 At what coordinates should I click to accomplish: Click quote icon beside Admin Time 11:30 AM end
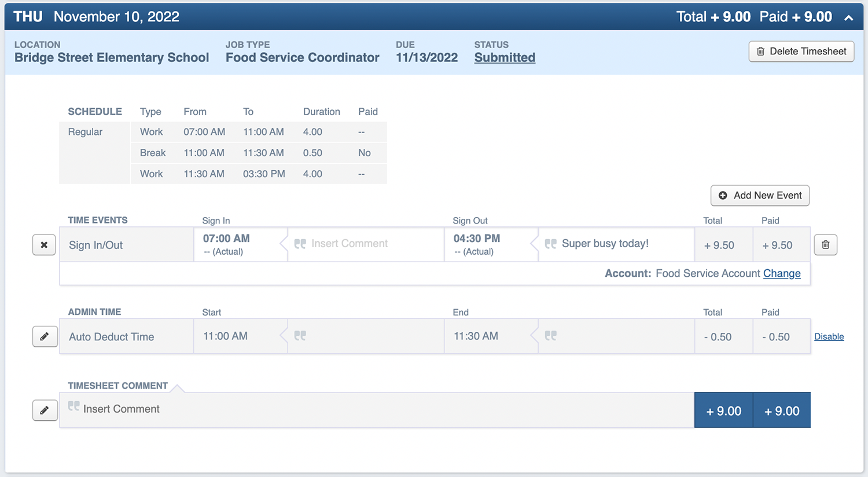(x=550, y=336)
